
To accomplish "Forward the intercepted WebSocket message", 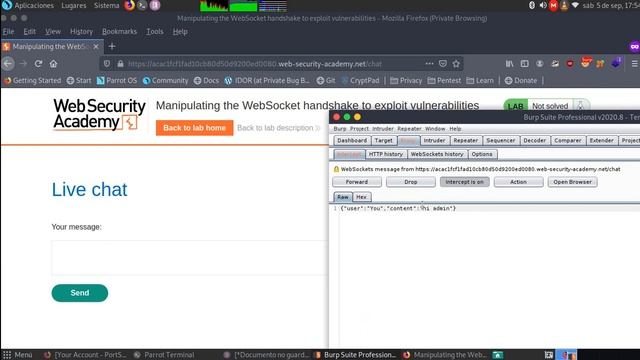I will [357, 182].
